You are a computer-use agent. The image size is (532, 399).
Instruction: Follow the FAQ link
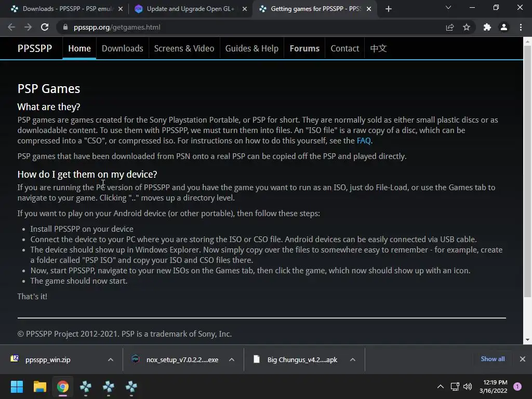364,140
